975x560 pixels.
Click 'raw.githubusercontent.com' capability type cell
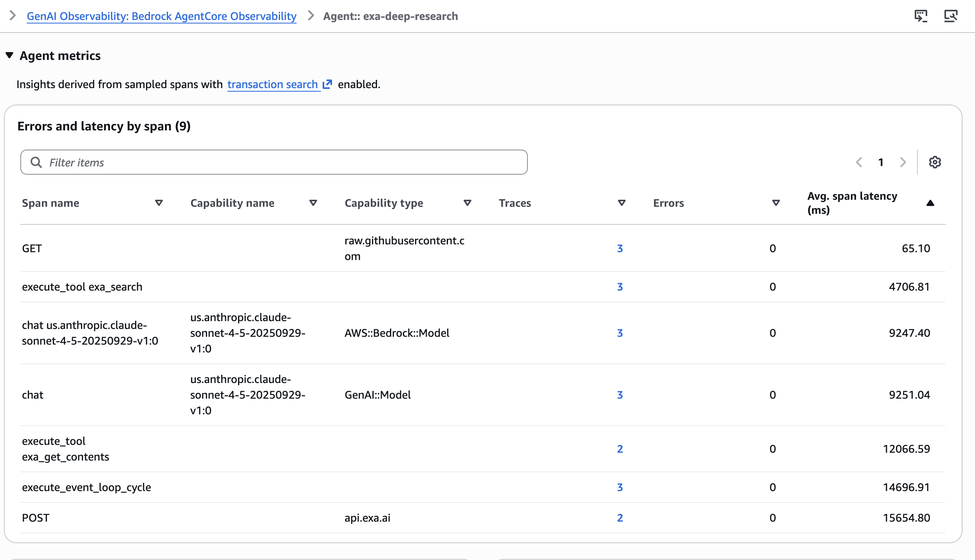pos(404,248)
